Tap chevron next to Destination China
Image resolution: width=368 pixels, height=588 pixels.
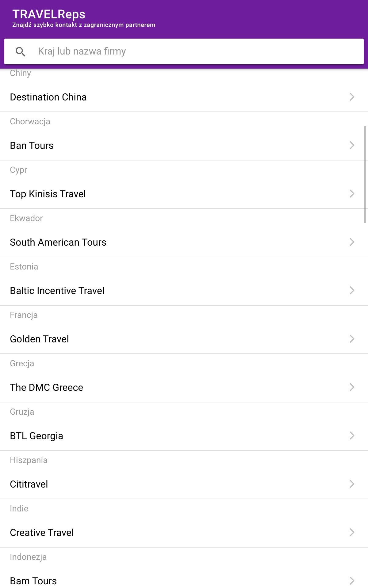coord(352,97)
